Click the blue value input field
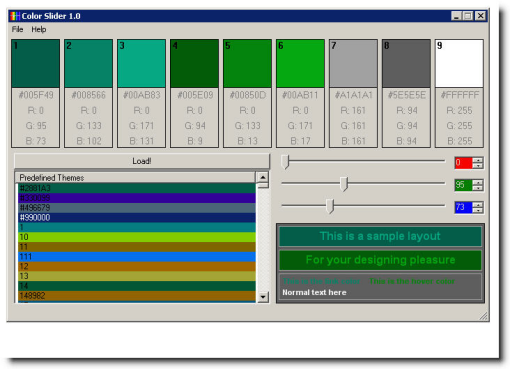 [x=464, y=207]
